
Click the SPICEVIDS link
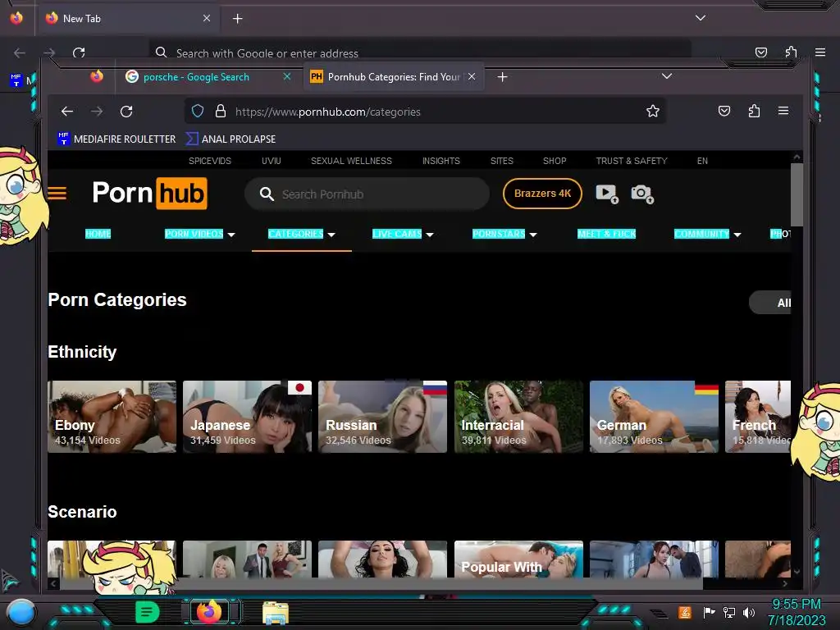tap(210, 161)
